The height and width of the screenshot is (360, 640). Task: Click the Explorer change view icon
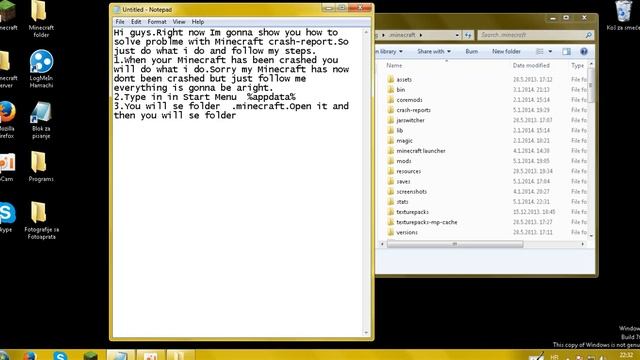(540, 51)
